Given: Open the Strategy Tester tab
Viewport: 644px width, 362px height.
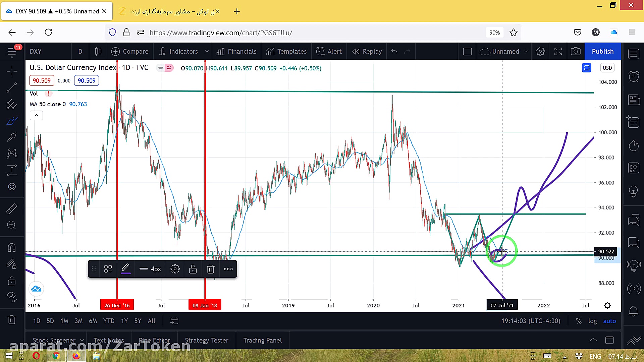Looking at the screenshot, I should coord(207,340).
